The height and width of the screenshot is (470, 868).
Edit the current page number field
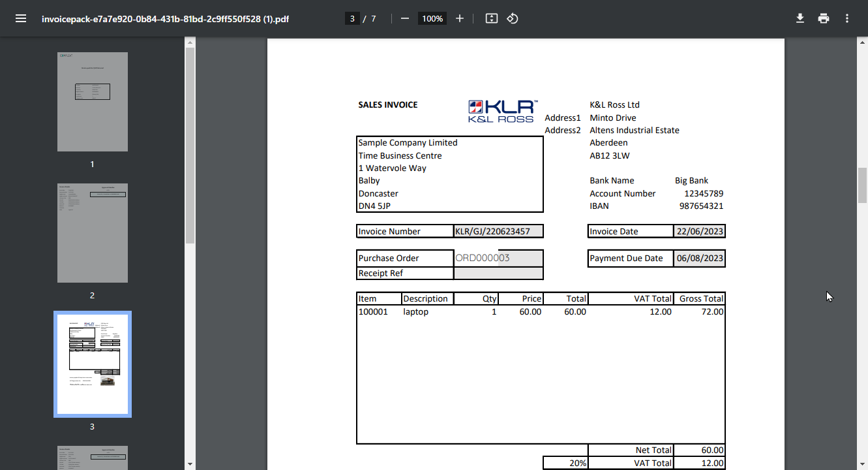coord(352,18)
